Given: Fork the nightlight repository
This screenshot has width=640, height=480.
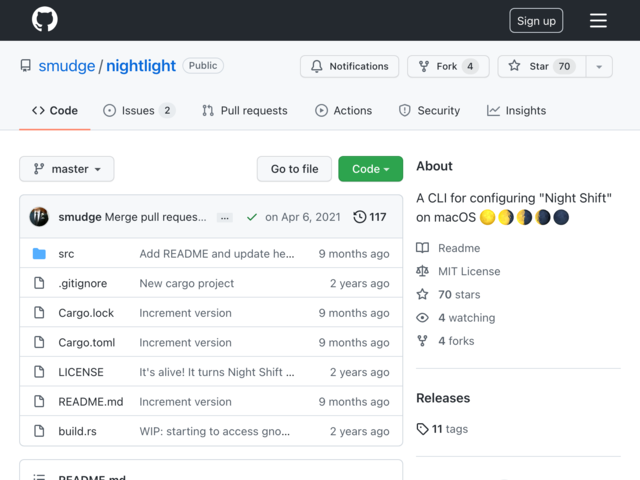Looking at the screenshot, I should pyautogui.click(x=448, y=66).
